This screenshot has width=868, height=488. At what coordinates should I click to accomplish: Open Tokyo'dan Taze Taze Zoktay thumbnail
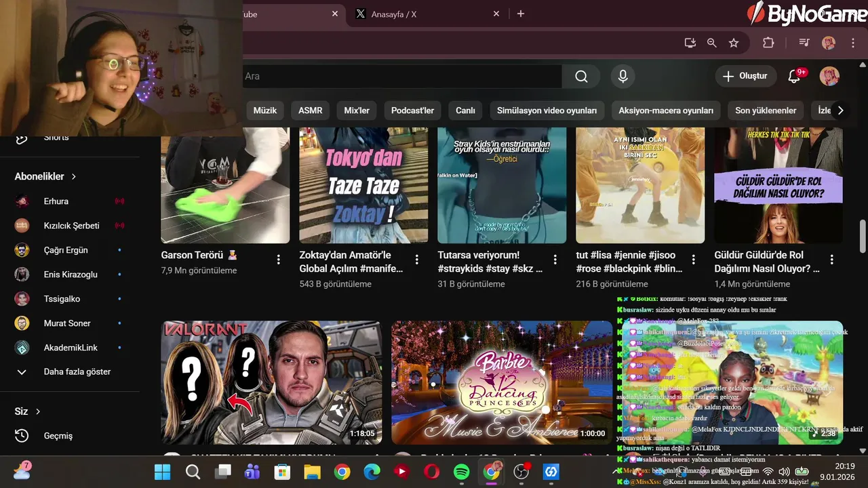(x=363, y=185)
